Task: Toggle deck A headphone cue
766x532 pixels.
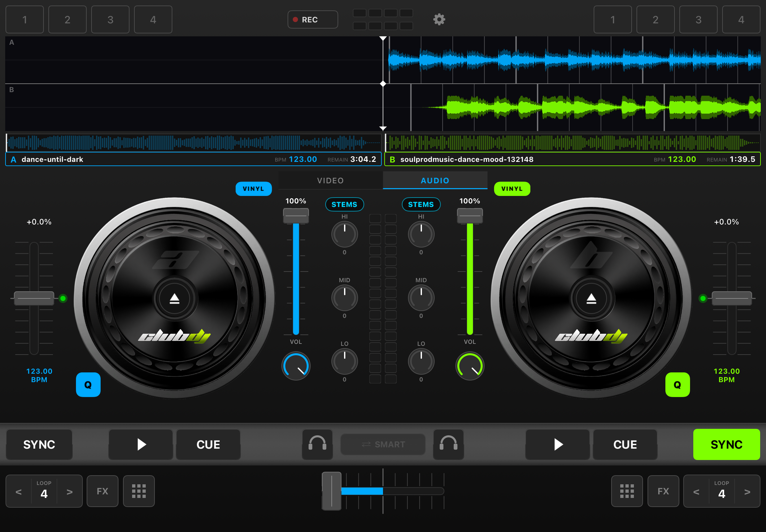Action: tap(317, 444)
